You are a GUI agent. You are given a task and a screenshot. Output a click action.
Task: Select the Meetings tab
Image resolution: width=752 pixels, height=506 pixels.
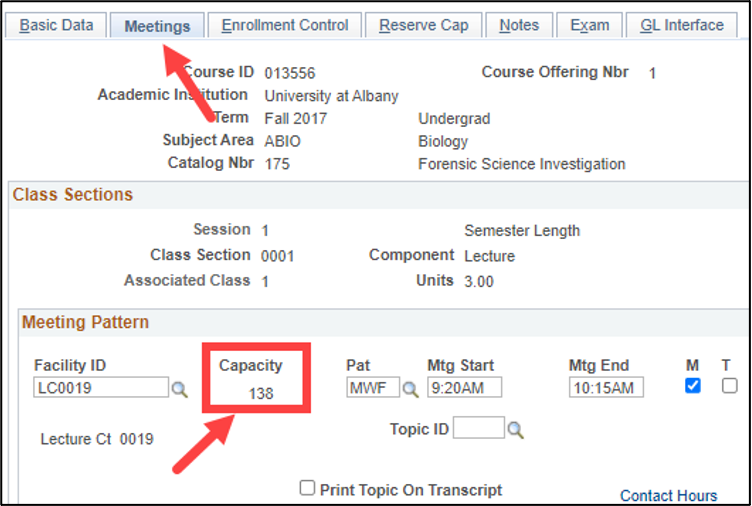(x=157, y=26)
